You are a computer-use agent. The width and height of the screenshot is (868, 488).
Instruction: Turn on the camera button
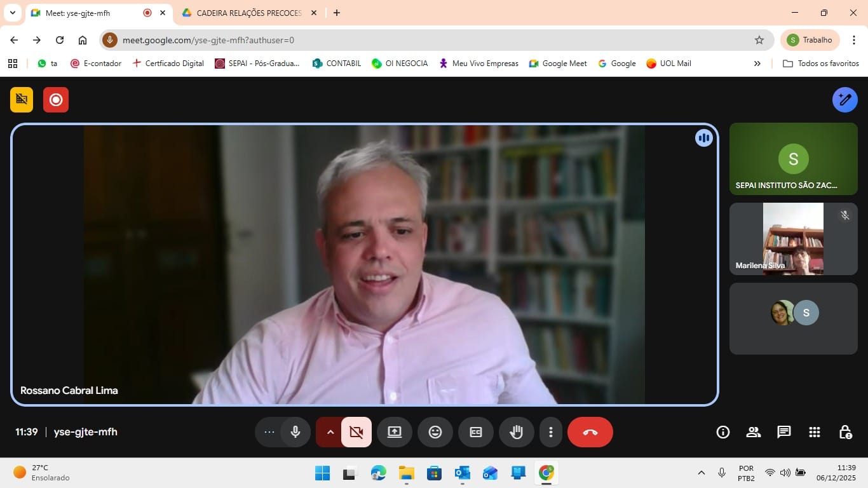pos(356,432)
